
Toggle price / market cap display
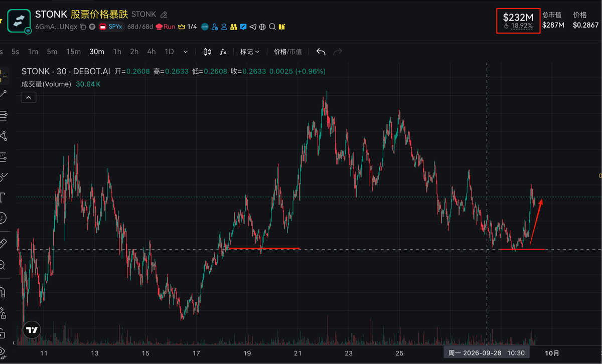coord(288,52)
